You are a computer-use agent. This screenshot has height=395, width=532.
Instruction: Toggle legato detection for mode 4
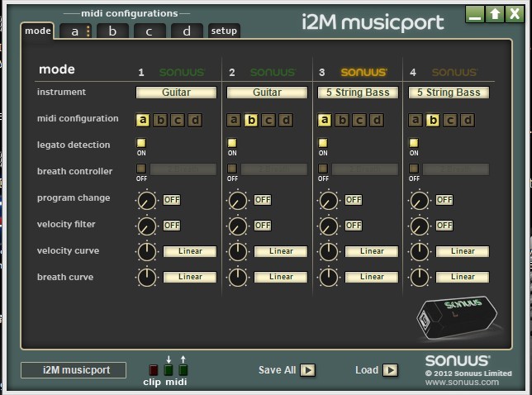[414, 142]
